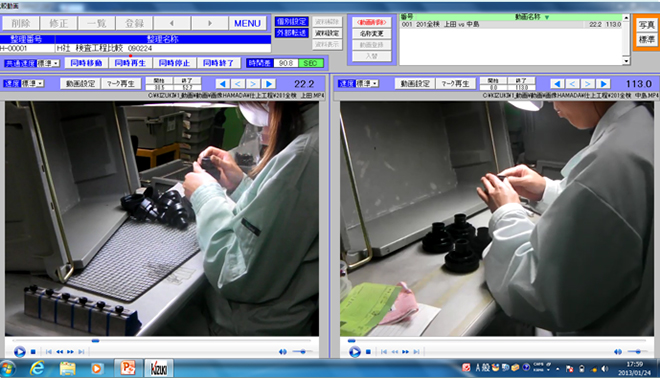Click the right panel's solid-blue right arrow
The width and height of the screenshot is (660, 378).
click(603, 84)
